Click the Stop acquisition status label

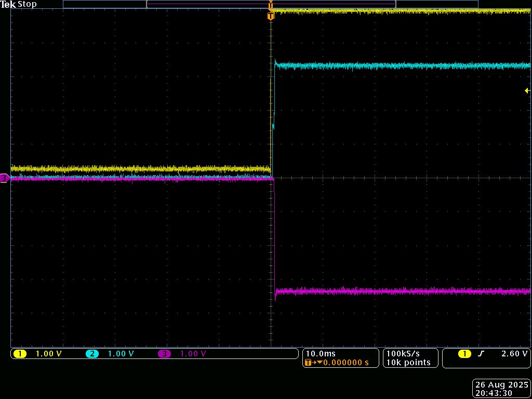(x=27, y=4)
